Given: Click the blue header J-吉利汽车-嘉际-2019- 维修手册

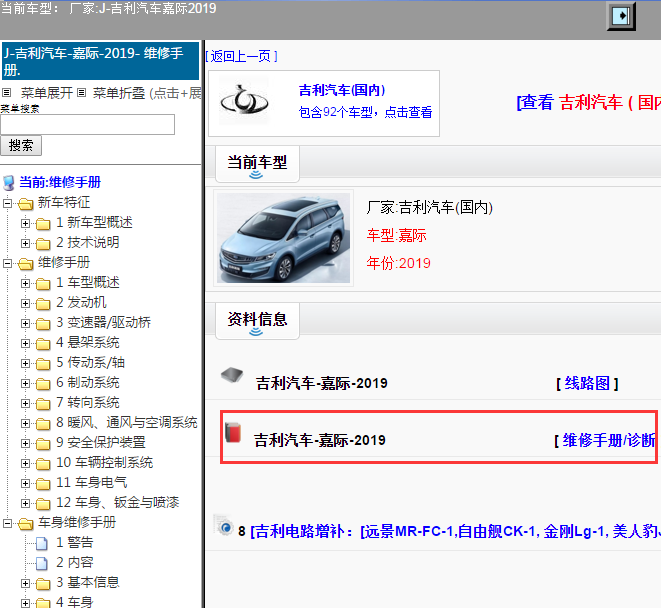Looking at the screenshot, I should (100, 61).
